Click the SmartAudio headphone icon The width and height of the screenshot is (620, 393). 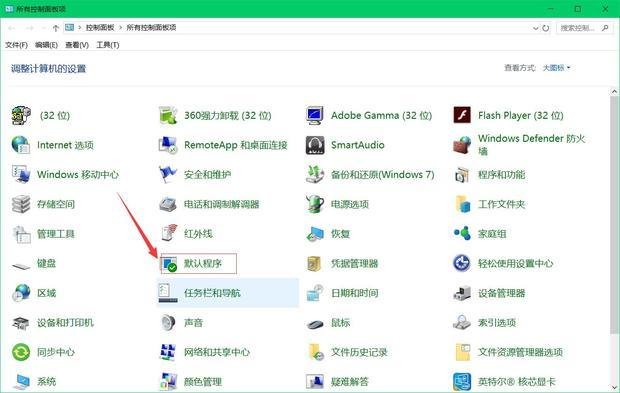[315, 145]
